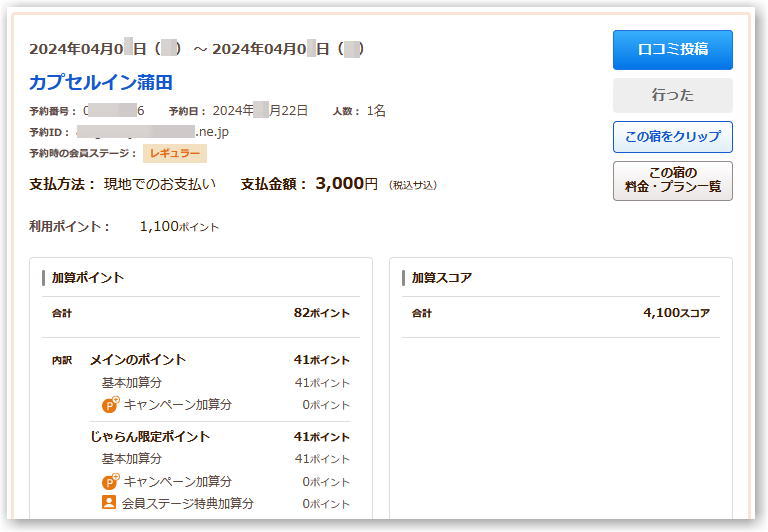Click 会員ステージ特典加算分 text

(188, 503)
